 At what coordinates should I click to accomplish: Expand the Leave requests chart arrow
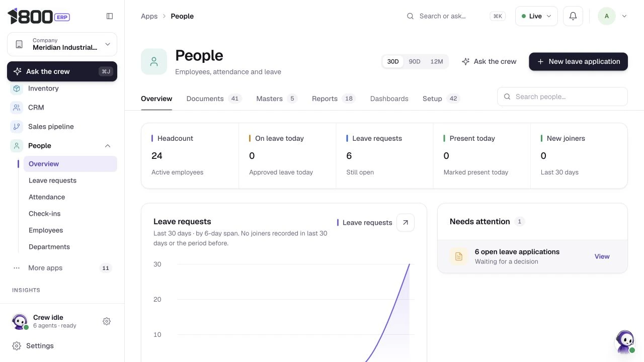coord(406,222)
